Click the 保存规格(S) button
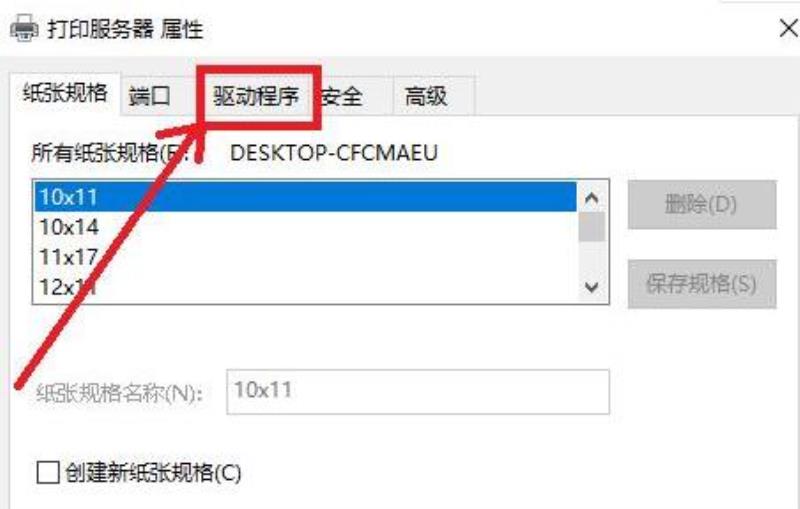800x509 pixels. (702, 284)
